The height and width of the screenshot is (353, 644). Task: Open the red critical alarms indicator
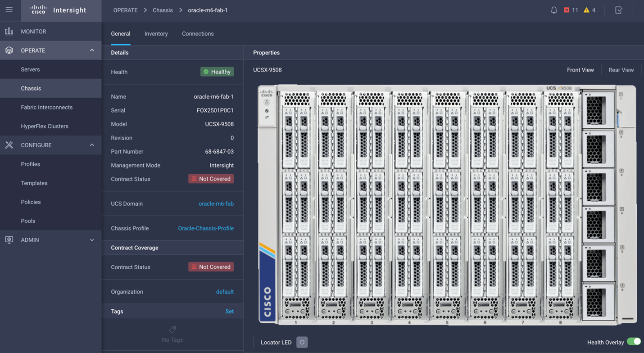pyautogui.click(x=571, y=10)
